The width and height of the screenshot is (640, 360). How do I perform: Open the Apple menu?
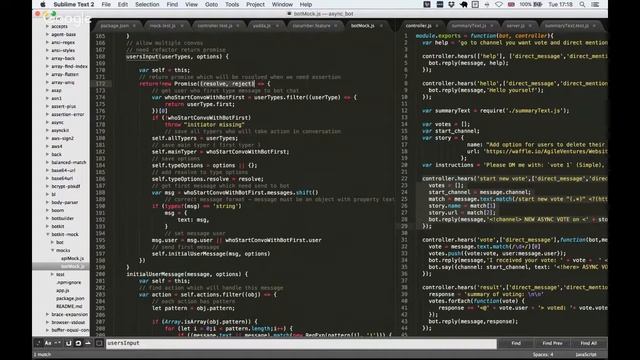(43, 4)
